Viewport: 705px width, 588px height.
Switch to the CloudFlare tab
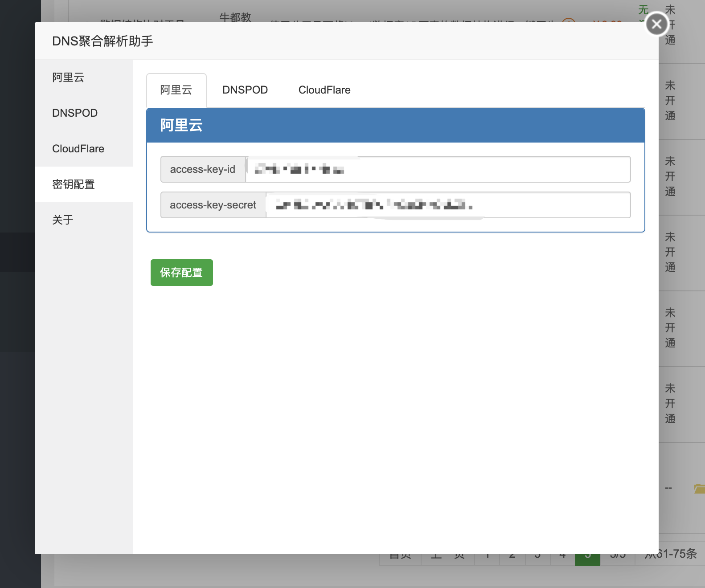point(324,90)
